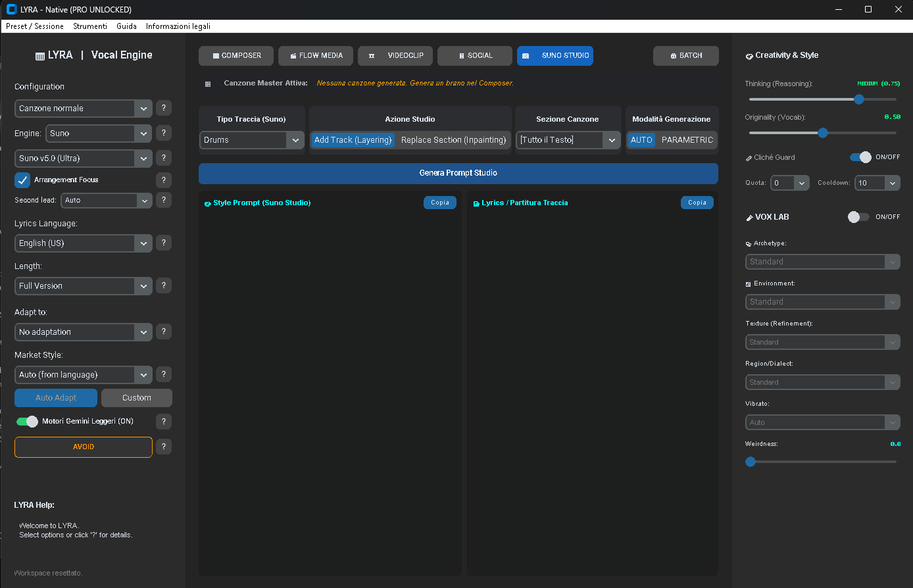Viewport: 913px width, 588px height.
Task: Open the Quota value dropdown
Action: [790, 183]
